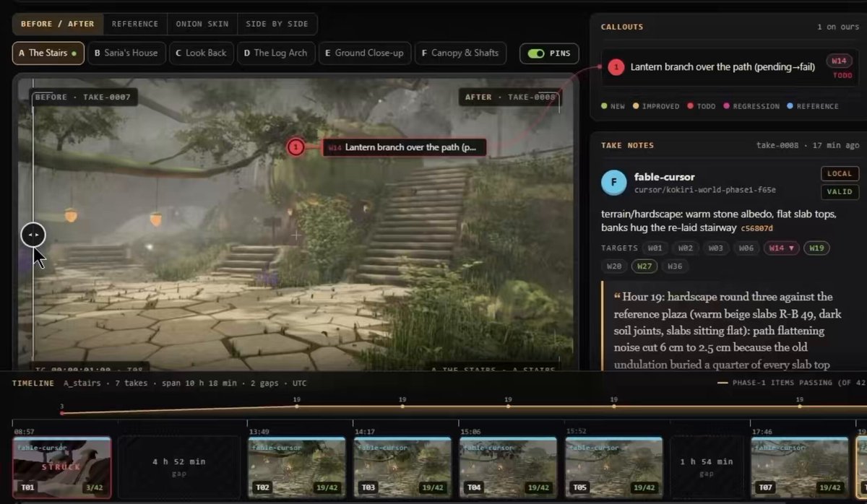Select the E Ground Close-up shot
The width and height of the screenshot is (867, 504).
point(365,53)
